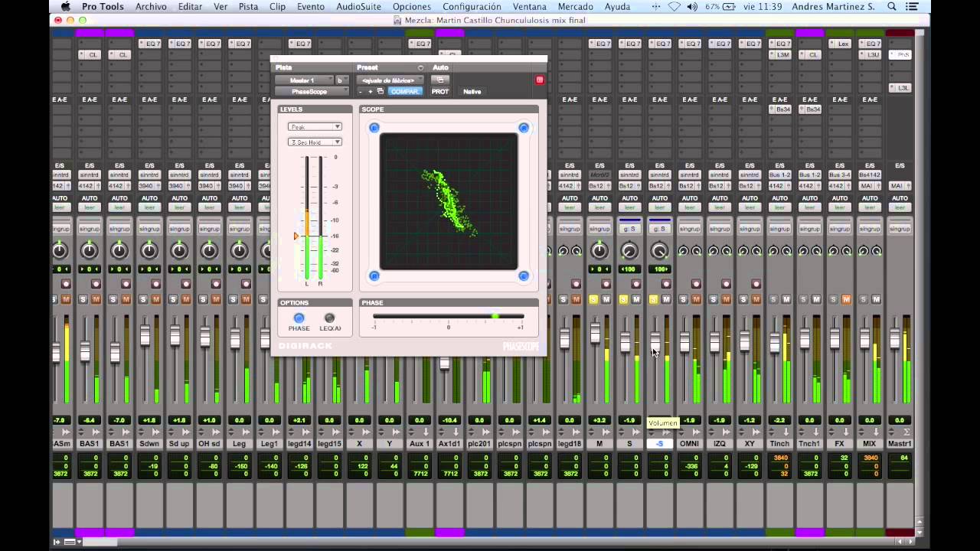Unmute the FX track
The width and height of the screenshot is (980, 551).
[846, 299]
